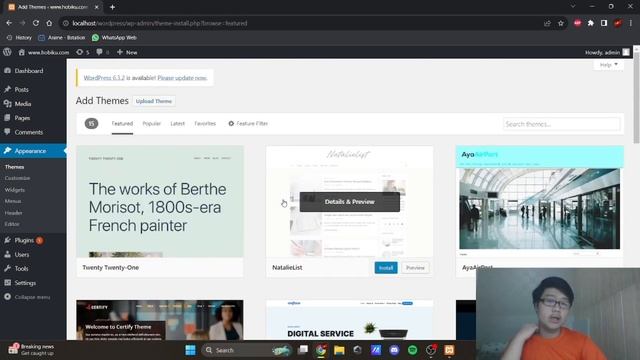The image size is (640, 360).
Task: Go back in browser
Action: point(9,23)
